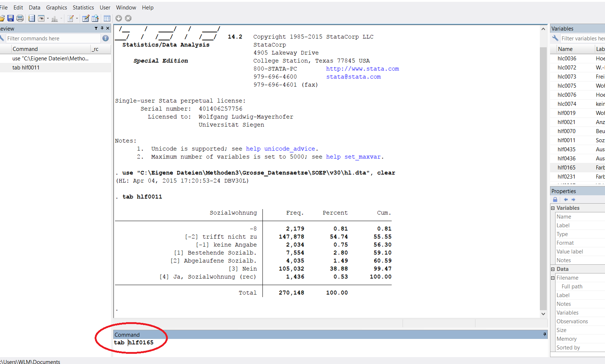Open the Do-file Editor dropdown arrow
Screen dimensions: 605x364
pos(77,18)
